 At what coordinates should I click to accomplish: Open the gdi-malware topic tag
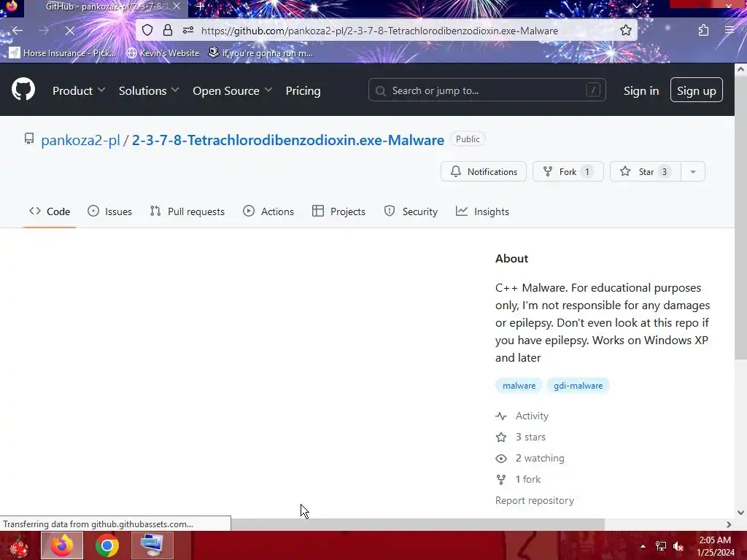[578, 386]
